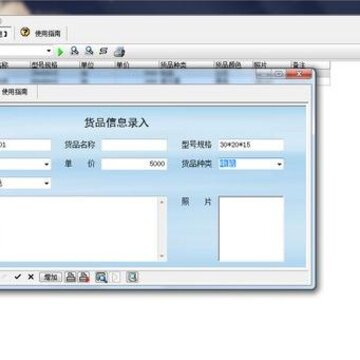This screenshot has height=360, width=360.
Task: Expand the dropdown left of 单价 label
Action: click(x=47, y=164)
